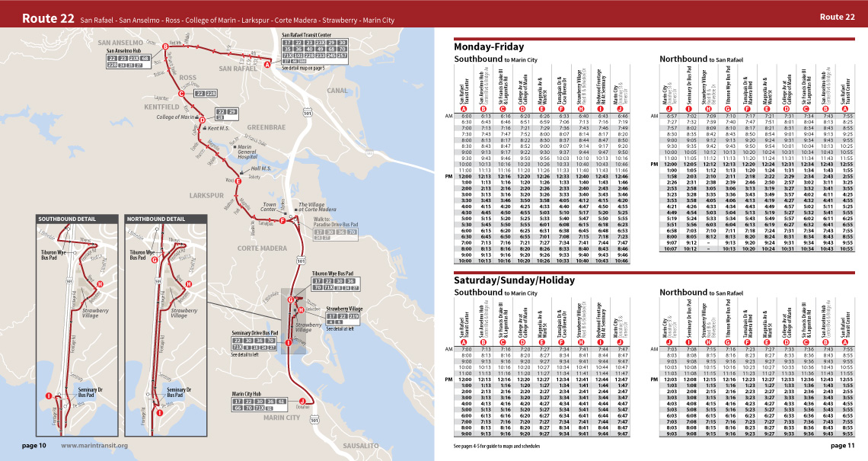Click the 23X route badge under San Anselmo Hub
868x461 pixels.
click(134, 58)
